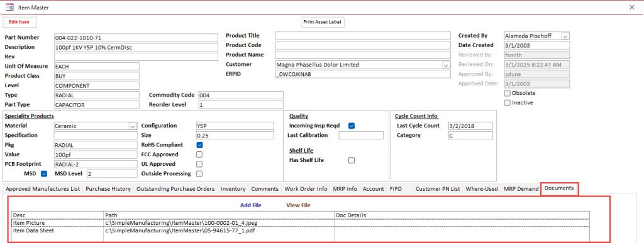This screenshot has height=243, width=644.
Task: Toggle the Obsolete checkbox
Action: coord(508,93)
